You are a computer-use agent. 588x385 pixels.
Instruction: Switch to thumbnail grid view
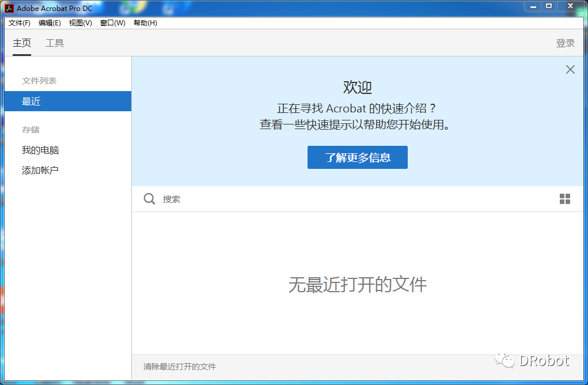565,199
